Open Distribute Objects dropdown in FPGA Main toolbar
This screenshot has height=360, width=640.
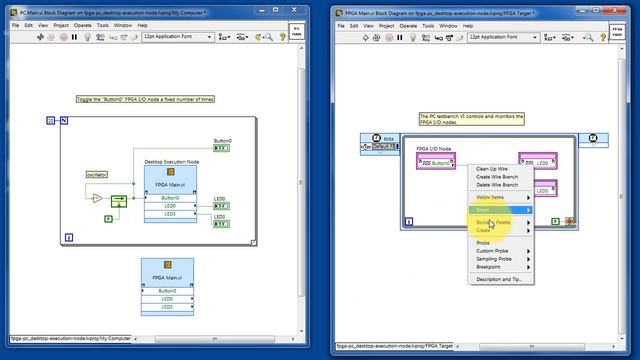[x=568, y=38]
